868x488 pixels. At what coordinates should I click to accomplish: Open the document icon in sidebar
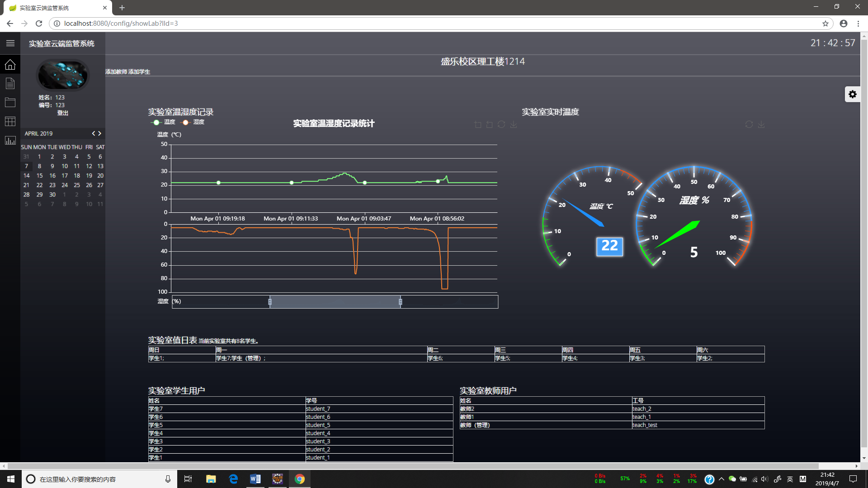[x=10, y=84]
